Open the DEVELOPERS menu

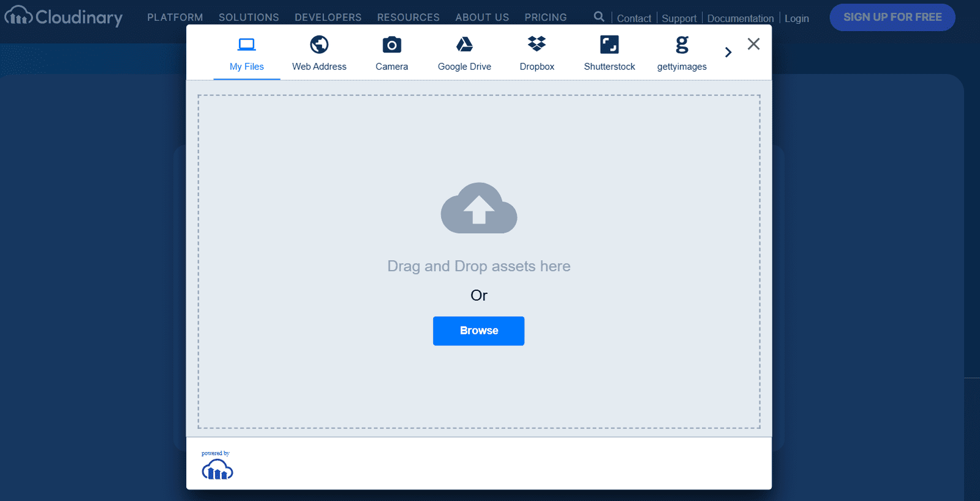[328, 17]
